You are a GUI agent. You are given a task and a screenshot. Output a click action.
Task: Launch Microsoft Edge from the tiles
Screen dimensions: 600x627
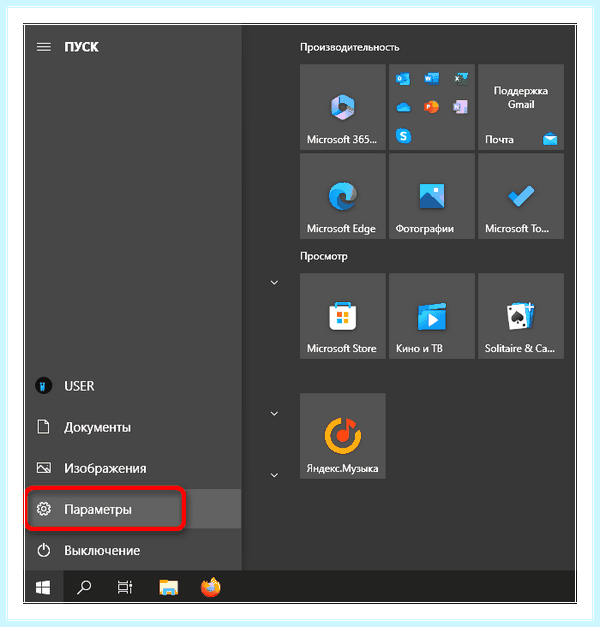pos(342,196)
